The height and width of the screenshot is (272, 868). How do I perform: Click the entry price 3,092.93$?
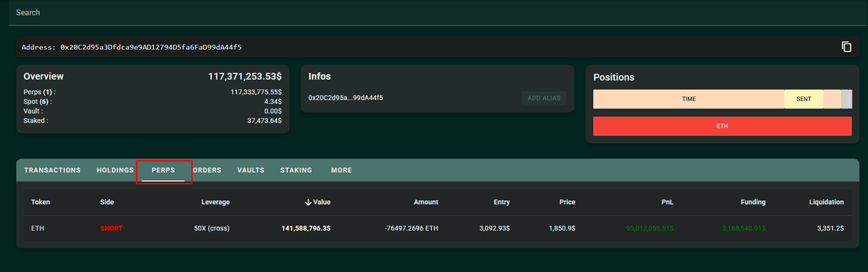[495, 228]
